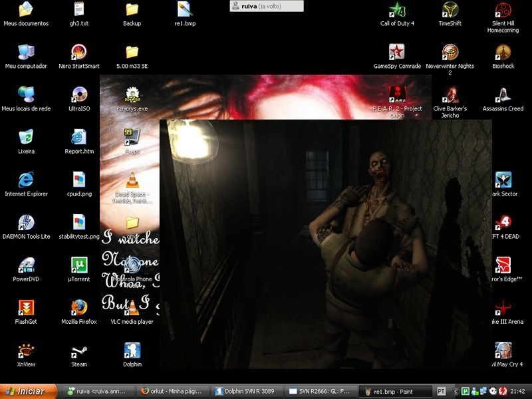This screenshot has height=399, width=532.
Task: Click PT language indicator in taskbar
Action: 441,391
